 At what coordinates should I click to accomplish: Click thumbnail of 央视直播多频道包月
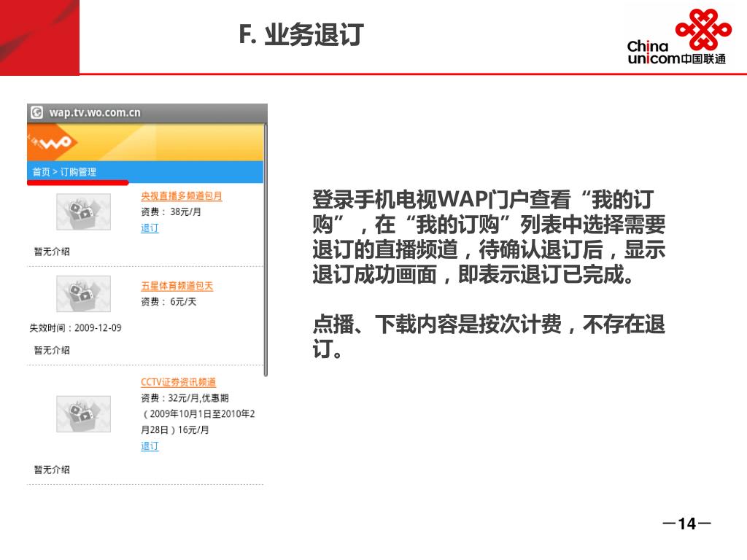(83, 212)
